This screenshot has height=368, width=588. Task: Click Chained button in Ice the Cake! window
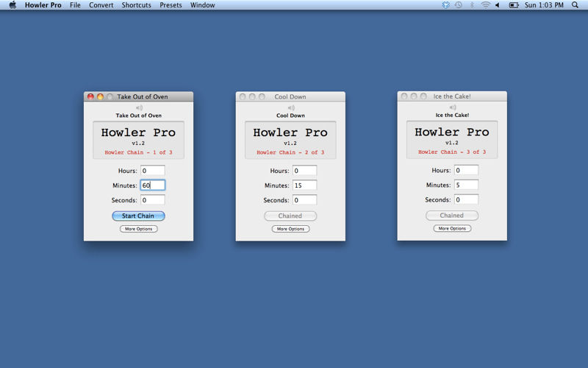[452, 216]
